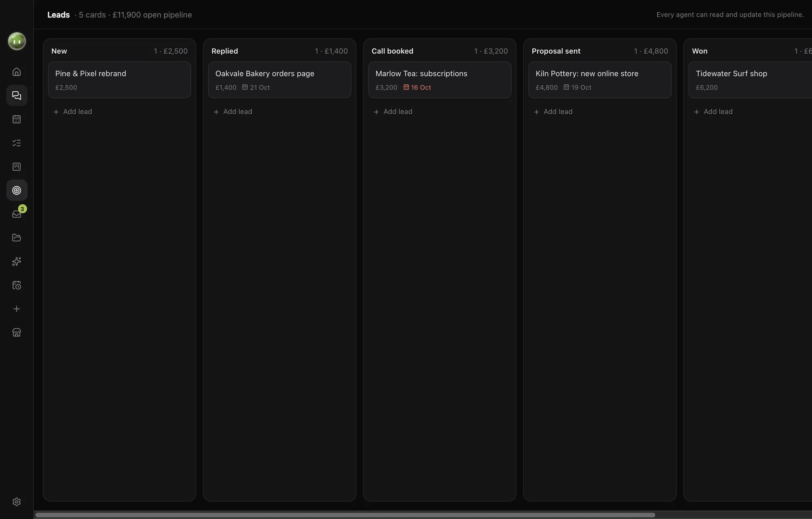Open the calendar sidebar icon
Image resolution: width=812 pixels, height=519 pixels.
(17, 119)
